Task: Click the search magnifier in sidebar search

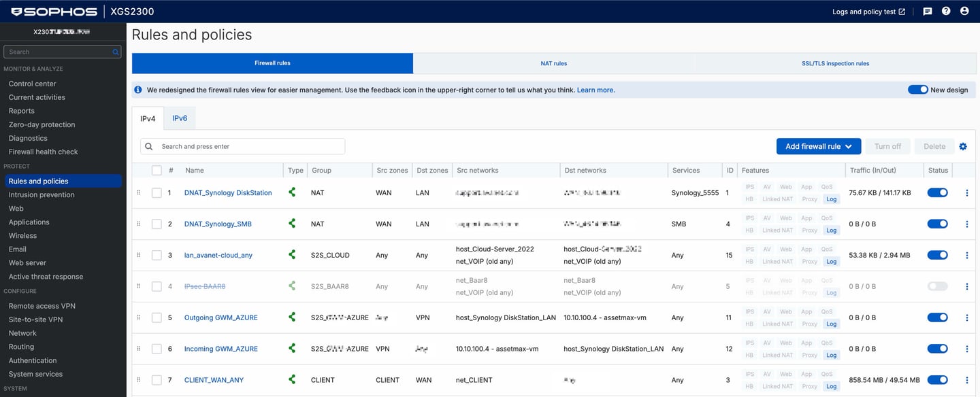Action: (116, 52)
